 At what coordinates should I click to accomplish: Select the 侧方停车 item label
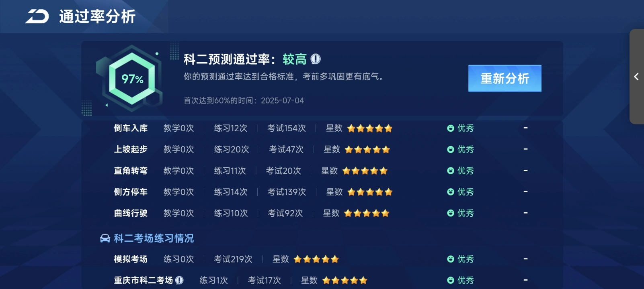tap(131, 192)
